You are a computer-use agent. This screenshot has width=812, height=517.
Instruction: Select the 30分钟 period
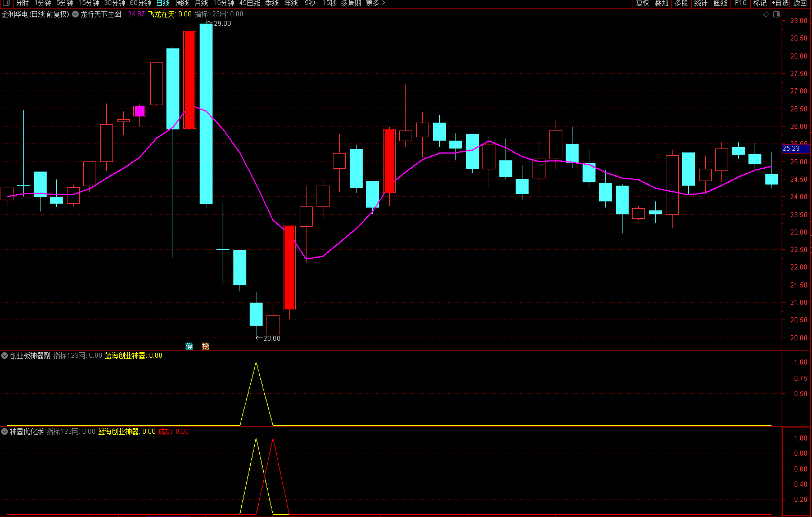(115, 3)
